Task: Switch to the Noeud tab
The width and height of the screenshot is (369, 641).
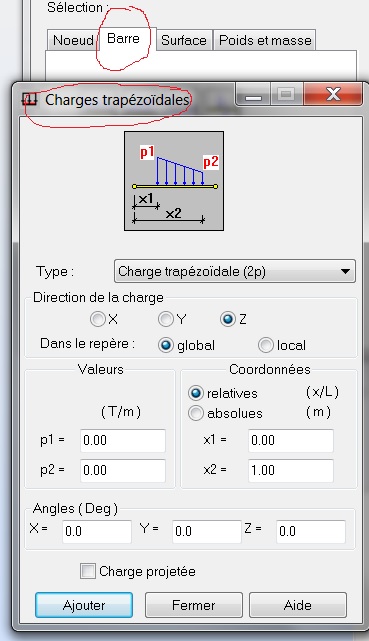Action: pyautogui.click(x=73, y=40)
